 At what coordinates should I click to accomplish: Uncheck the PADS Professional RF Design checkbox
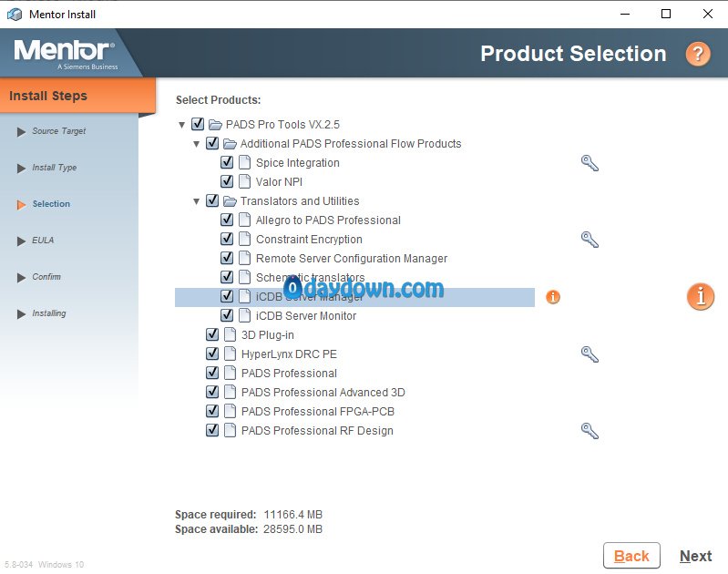212,430
